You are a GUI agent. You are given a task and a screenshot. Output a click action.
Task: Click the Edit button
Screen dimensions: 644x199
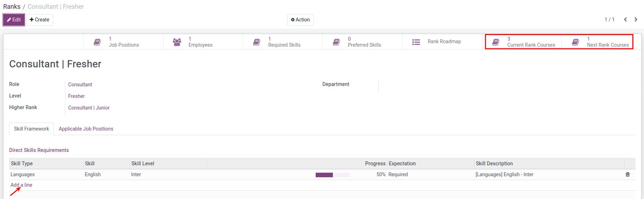14,20
